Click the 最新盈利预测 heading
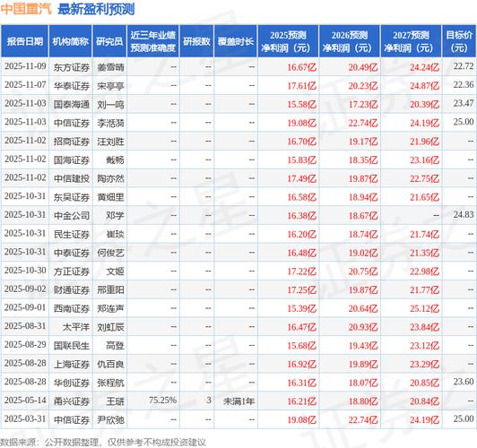The image size is (477, 448). pos(96,9)
